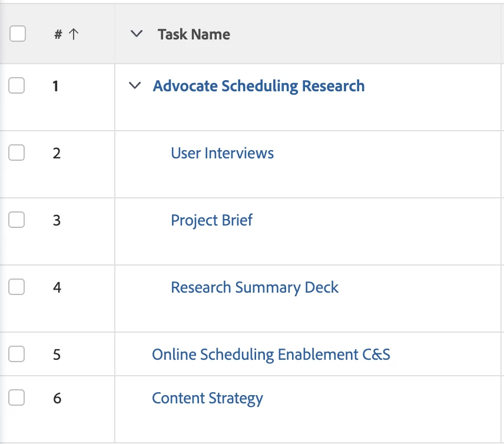The width and height of the screenshot is (504, 444).
Task: Click the Task Name column header
Action: [194, 34]
